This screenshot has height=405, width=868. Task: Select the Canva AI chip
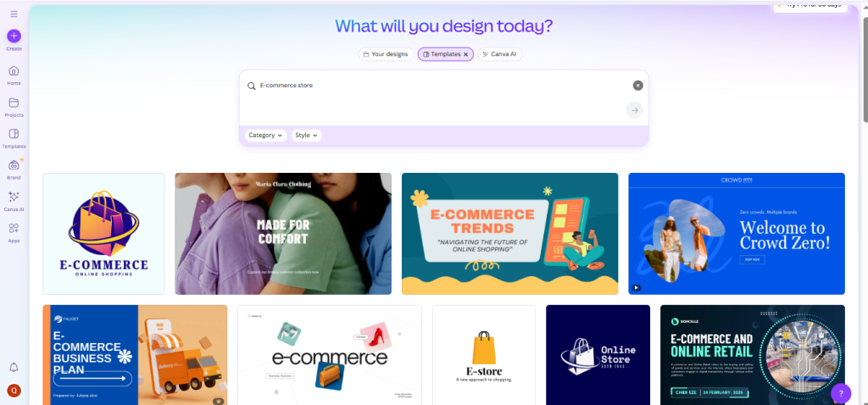tap(500, 54)
